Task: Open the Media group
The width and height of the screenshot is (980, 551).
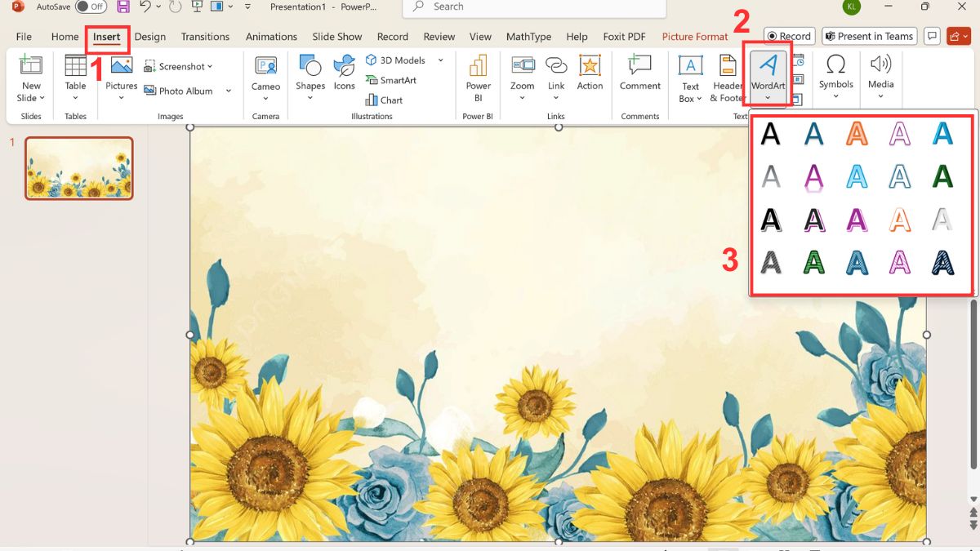Action: pos(880,78)
